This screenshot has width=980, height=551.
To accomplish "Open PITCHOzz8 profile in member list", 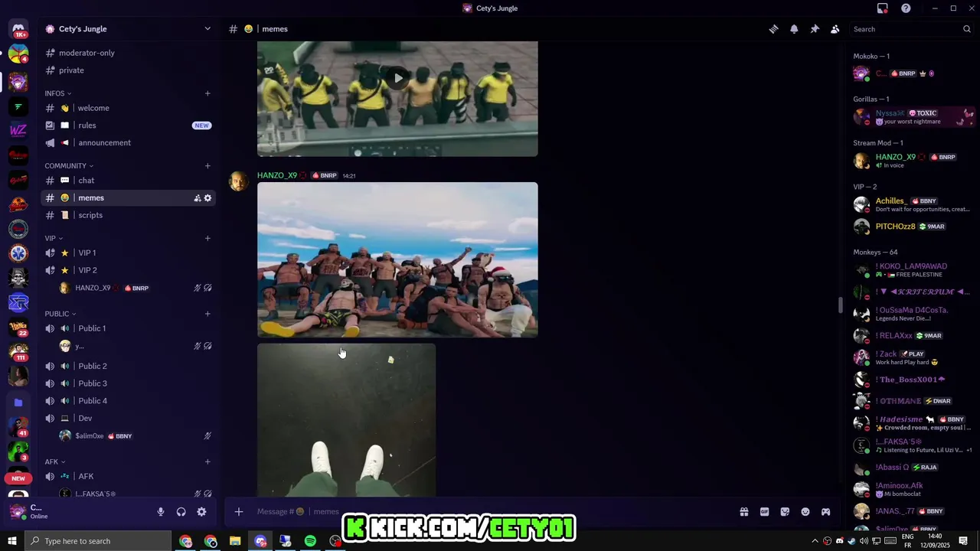I will [x=913, y=227].
